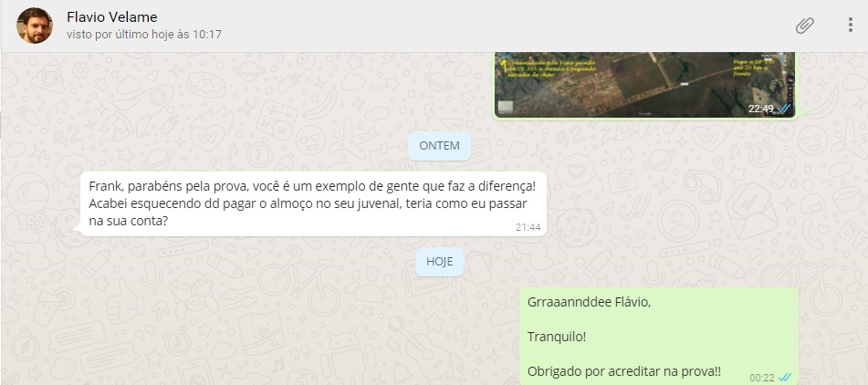
Task: Click the 00:22 timestamp on sent message
Action: [x=762, y=378]
